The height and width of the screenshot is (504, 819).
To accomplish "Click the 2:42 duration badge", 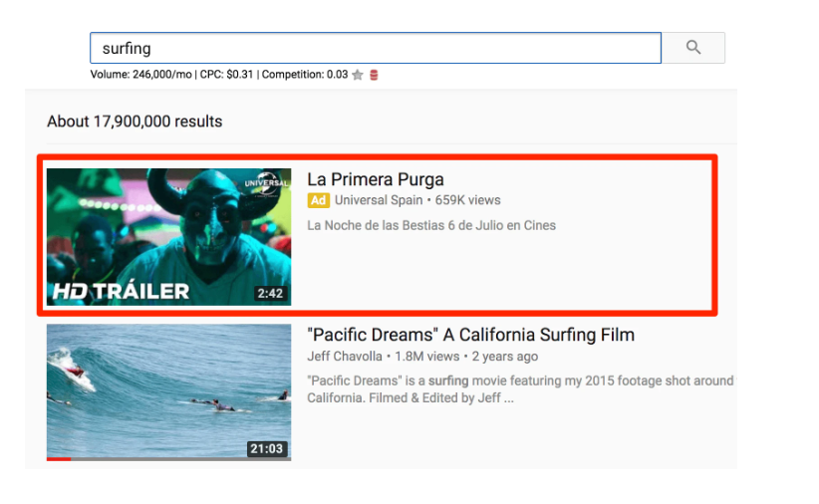I will point(271,293).
